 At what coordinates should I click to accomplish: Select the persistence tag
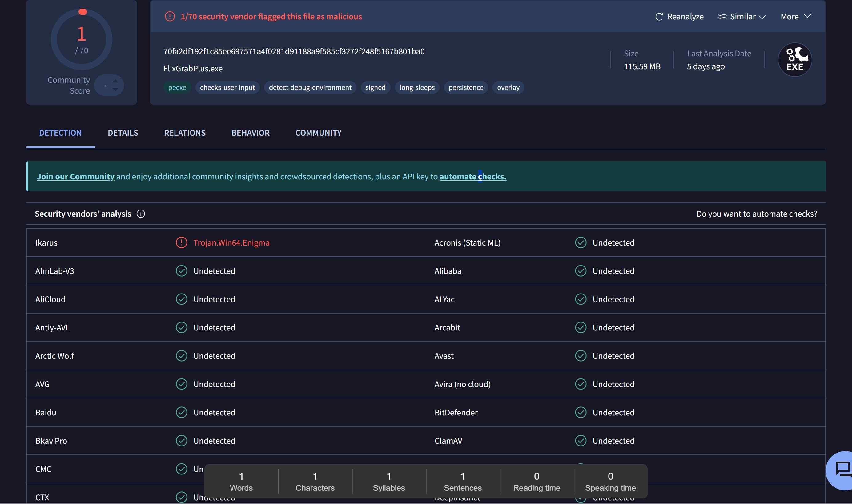(x=466, y=88)
